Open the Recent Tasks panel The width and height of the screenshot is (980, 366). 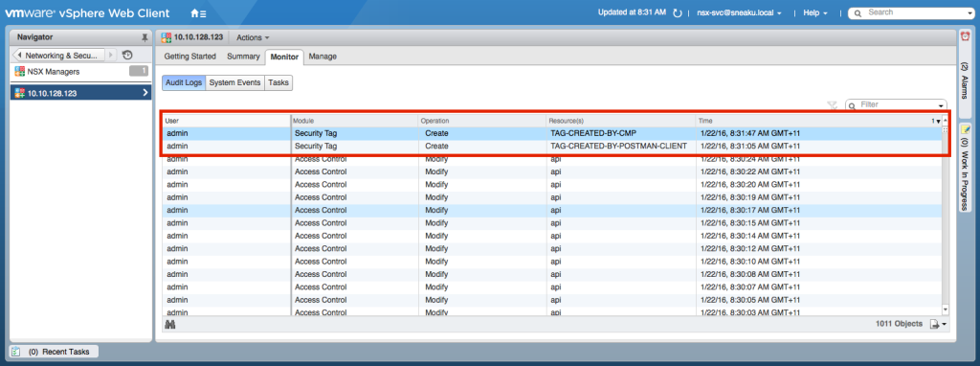(x=54, y=352)
